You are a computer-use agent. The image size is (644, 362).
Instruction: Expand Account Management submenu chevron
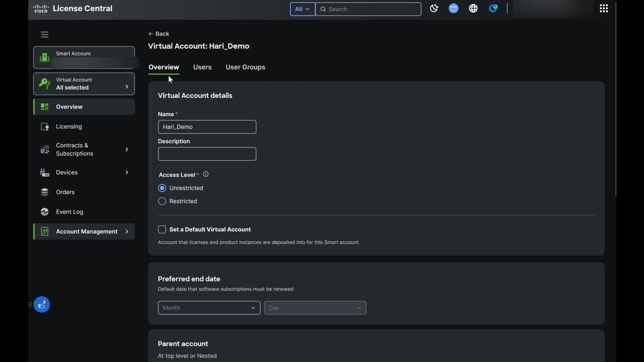(127, 231)
